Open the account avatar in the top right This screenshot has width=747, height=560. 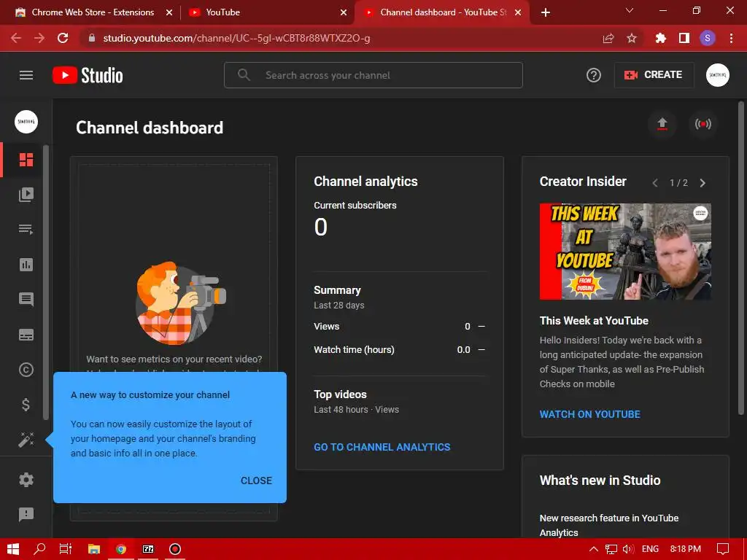point(718,75)
